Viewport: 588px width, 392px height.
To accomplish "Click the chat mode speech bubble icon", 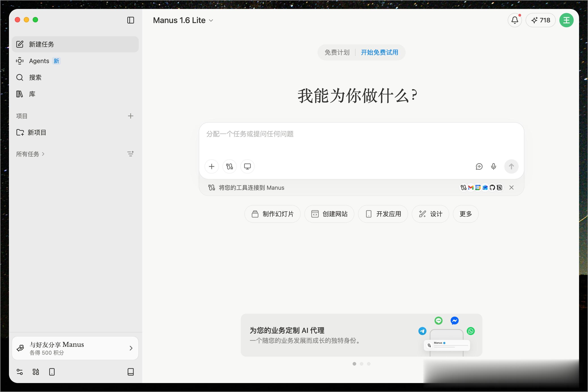I will (479, 166).
